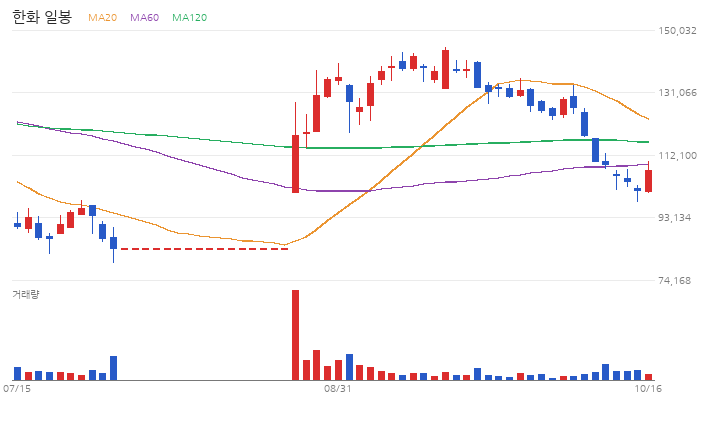
Task: Click the 93,134 price axis label
Action: 675,218
